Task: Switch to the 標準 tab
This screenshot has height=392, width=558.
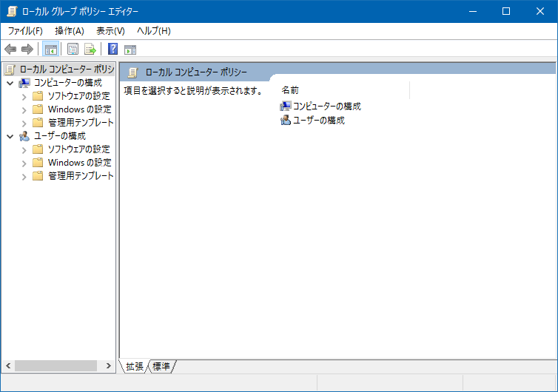Action: pos(161,366)
